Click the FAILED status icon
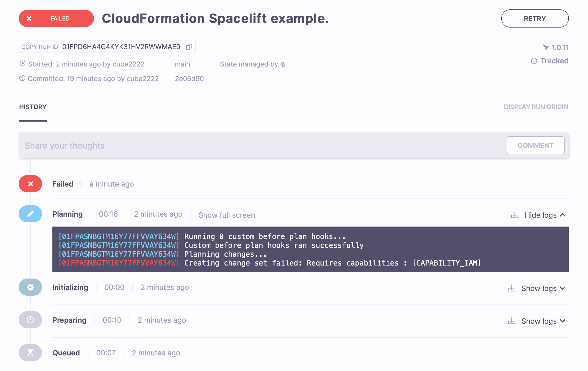 [29, 18]
